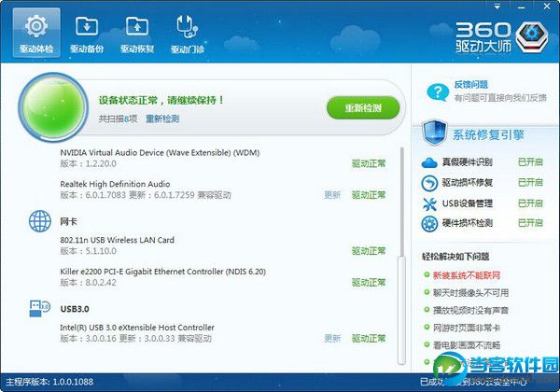Toggle 已开启 for 驱动损坏修复
Image resolution: width=560 pixels, height=392 pixels.
[530, 182]
